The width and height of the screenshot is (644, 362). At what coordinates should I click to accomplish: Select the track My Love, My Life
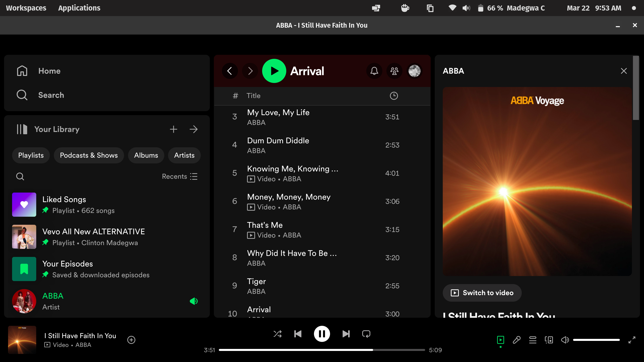click(x=322, y=117)
